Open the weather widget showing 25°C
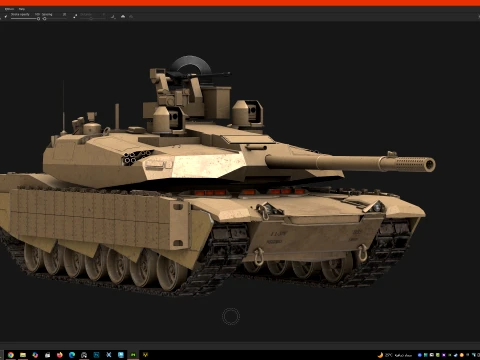Image resolution: width=480 pixels, height=360 pixels. coord(395,355)
